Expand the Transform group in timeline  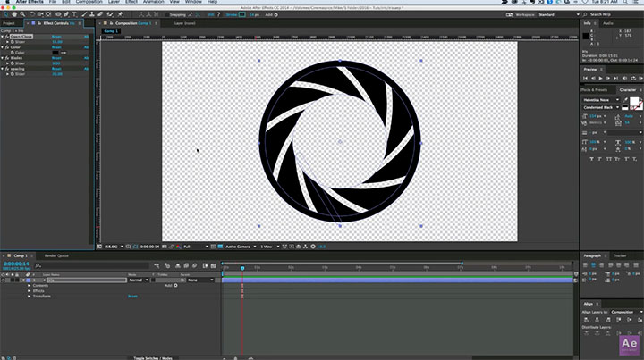(30, 296)
